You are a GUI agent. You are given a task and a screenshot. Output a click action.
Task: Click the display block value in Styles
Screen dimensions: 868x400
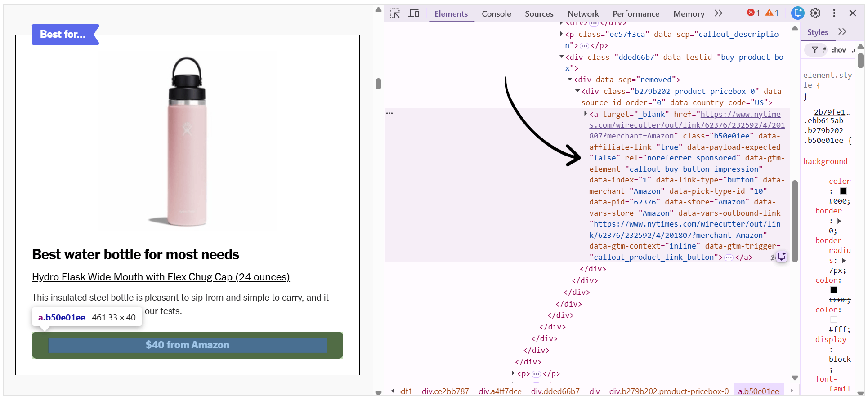pos(840,359)
